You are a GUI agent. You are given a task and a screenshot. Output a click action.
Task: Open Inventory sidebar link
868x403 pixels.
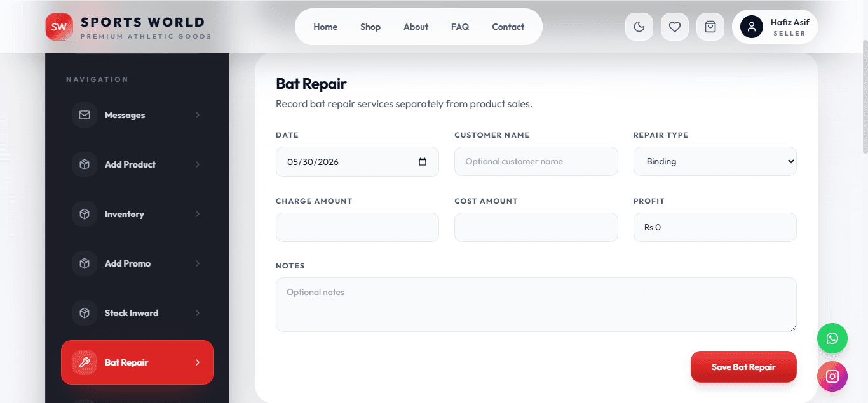(137, 214)
